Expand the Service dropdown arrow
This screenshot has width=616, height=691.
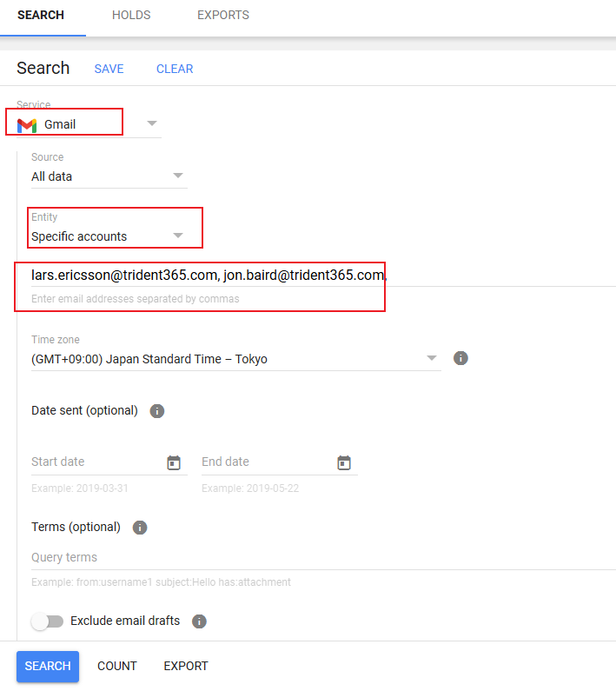(152, 123)
